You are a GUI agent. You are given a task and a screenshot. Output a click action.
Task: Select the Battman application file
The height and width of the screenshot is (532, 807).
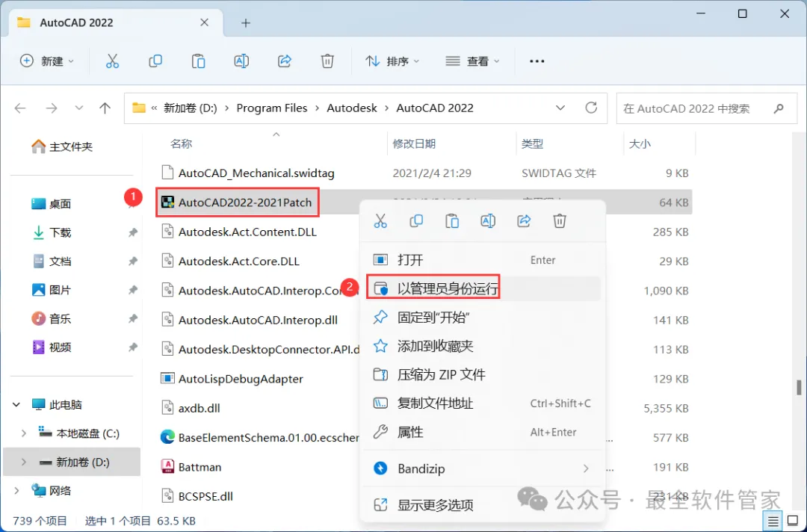(200, 467)
